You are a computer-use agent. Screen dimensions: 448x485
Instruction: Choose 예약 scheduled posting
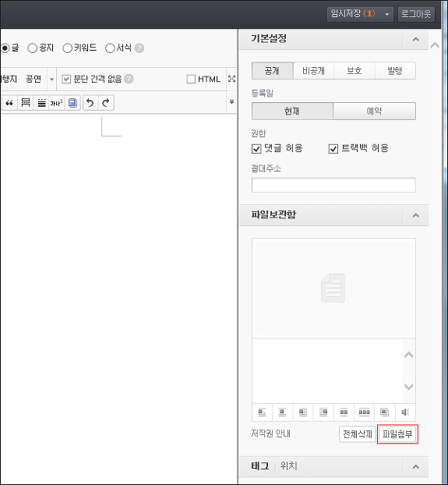[x=374, y=111]
